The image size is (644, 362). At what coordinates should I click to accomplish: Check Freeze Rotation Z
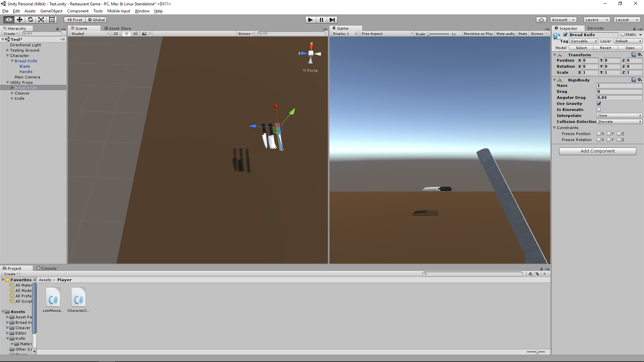coord(619,140)
